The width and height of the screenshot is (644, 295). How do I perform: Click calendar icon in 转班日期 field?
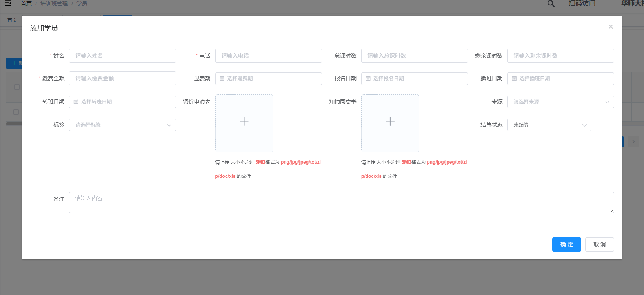(x=76, y=102)
